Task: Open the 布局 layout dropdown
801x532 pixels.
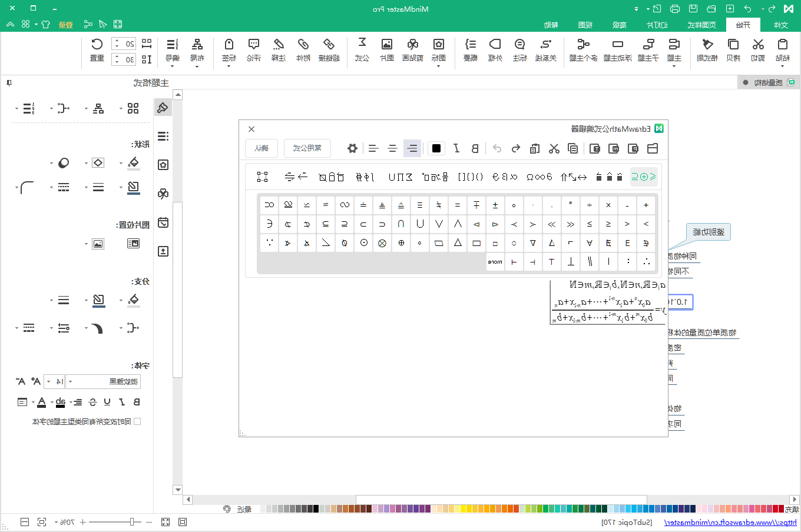Action: 197,66
